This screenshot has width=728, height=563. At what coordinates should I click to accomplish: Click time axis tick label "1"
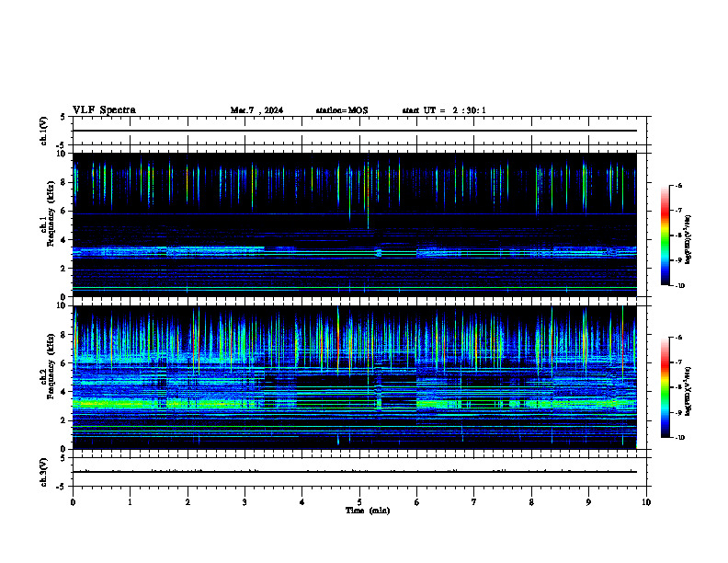pos(130,502)
